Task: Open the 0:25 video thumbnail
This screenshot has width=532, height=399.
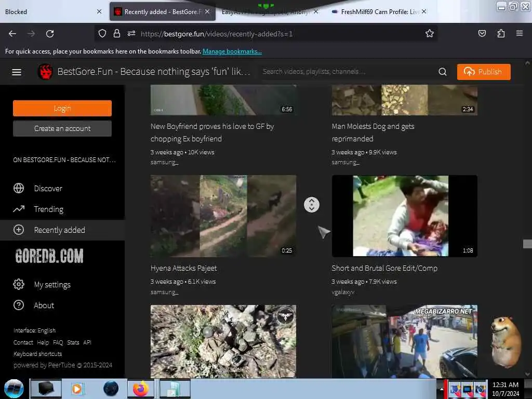Action: [223, 216]
